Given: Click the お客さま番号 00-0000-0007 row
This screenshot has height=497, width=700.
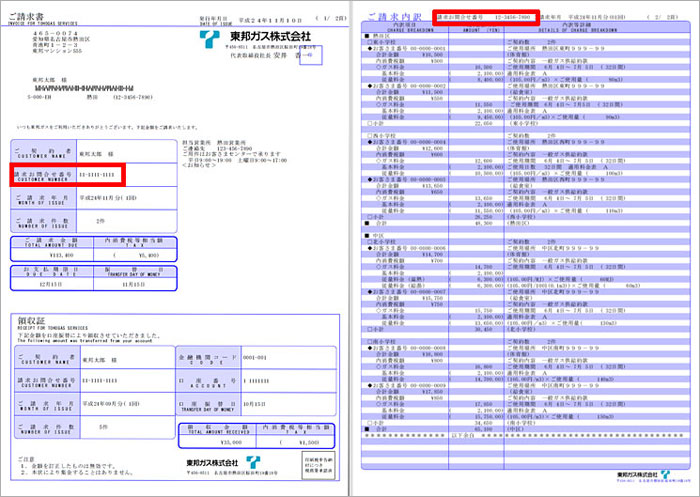Looking at the screenshot, I should (x=525, y=292).
